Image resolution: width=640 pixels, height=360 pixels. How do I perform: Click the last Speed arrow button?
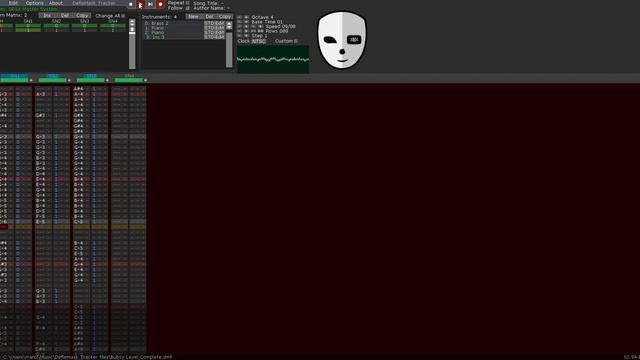coord(260,27)
